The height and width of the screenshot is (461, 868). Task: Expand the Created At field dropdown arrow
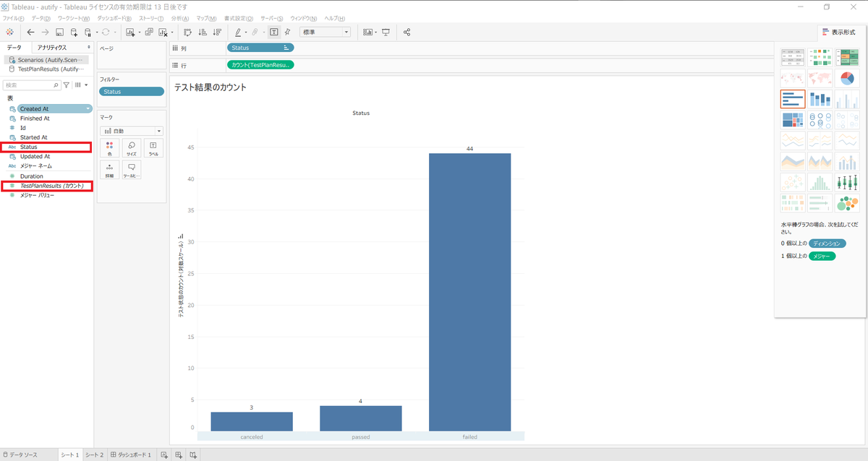pos(88,109)
